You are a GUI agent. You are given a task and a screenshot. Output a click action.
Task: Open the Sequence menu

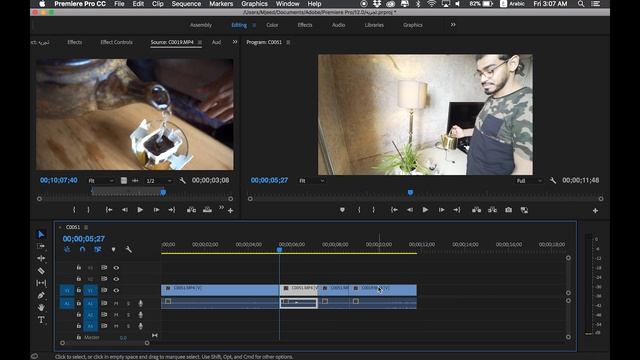pyautogui.click(x=186, y=4)
